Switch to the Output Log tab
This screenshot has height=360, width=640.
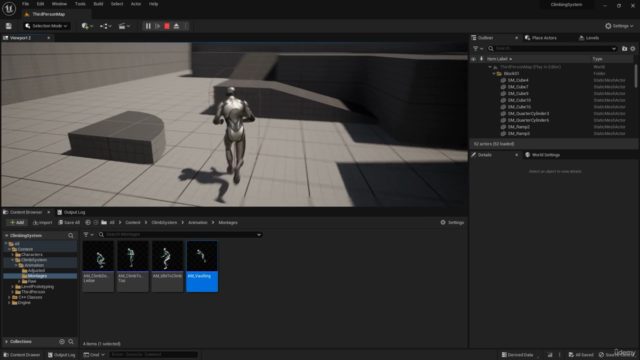[71, 212]
